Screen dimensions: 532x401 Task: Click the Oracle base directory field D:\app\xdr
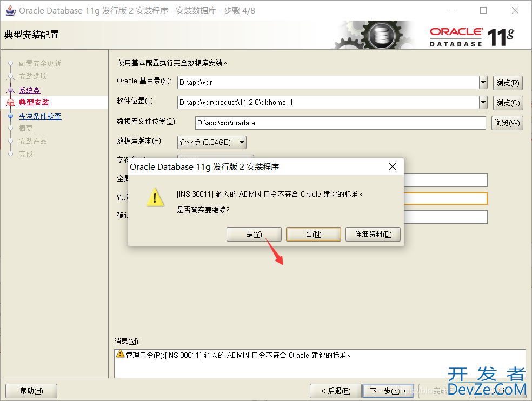pyautogui.click(x=328, y=83)
